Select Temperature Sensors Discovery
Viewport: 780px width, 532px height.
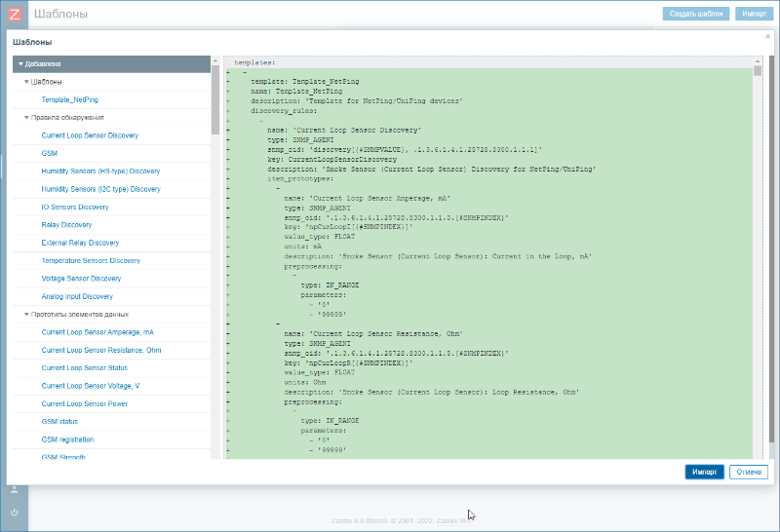91,261
